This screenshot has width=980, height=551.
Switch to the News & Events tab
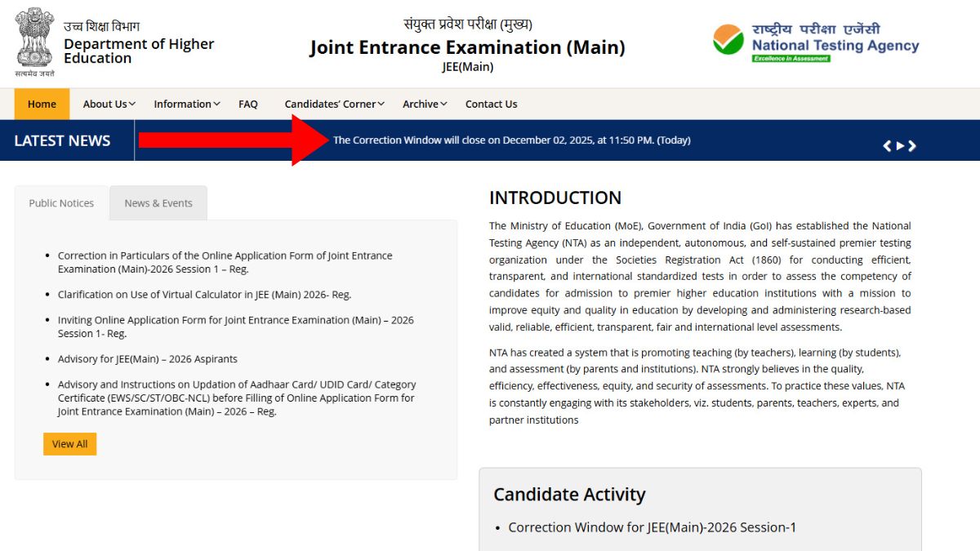coord(158,202)
